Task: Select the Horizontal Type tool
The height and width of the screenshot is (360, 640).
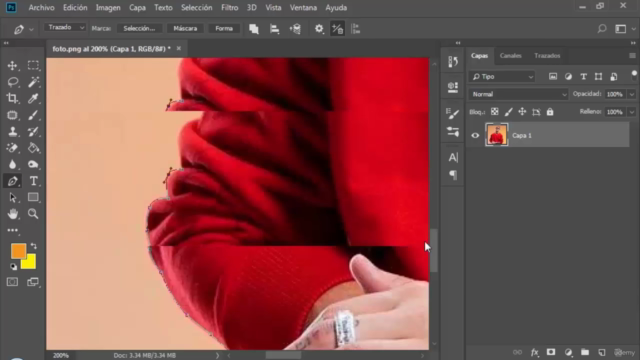Action: click(x=33, y=181)
